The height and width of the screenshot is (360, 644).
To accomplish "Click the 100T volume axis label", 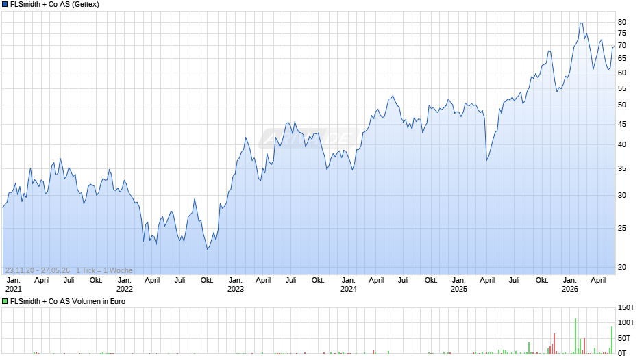I will click(626, 322).
